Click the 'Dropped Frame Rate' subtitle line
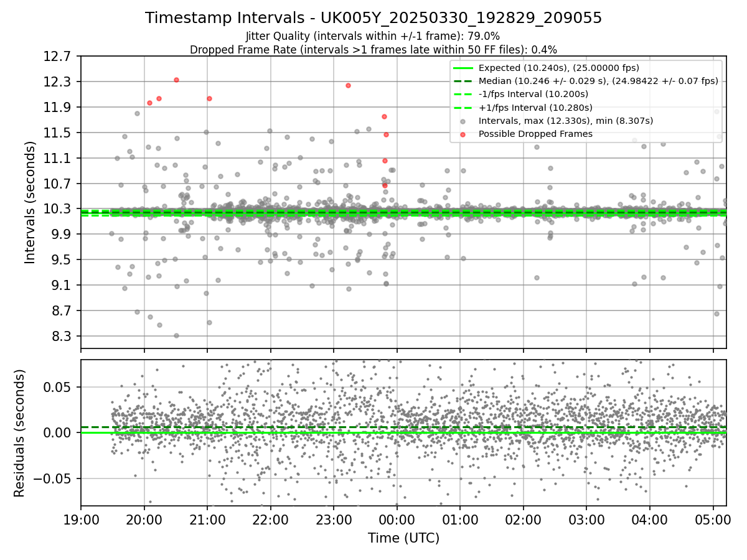Screen dimensions: 747x560 [374, 49]
